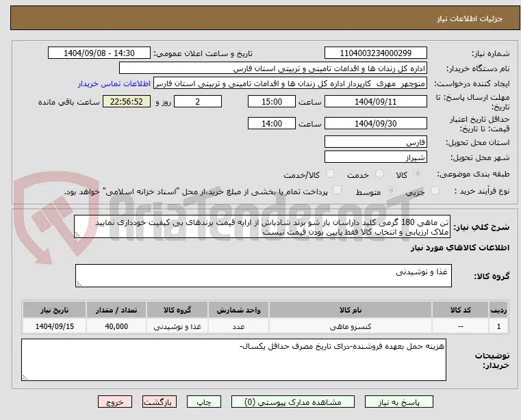Select the کالا radio button
The image size is (521, 420).
click(x=418, y=174)
